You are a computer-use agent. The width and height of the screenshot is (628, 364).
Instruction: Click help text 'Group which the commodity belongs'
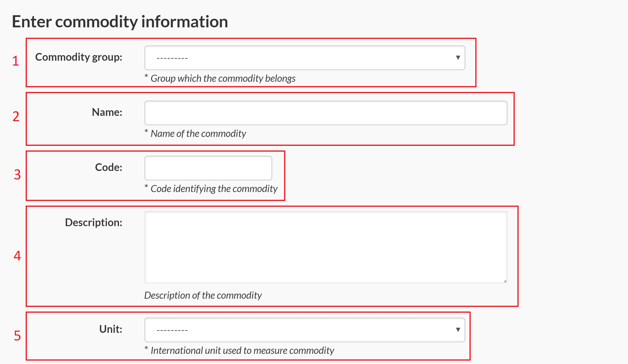223,78
